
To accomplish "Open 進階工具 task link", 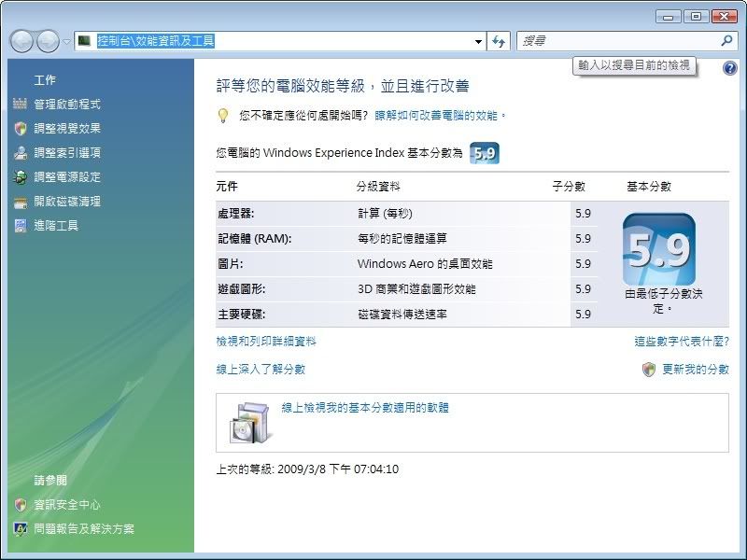I will click(x=56, y=225).
